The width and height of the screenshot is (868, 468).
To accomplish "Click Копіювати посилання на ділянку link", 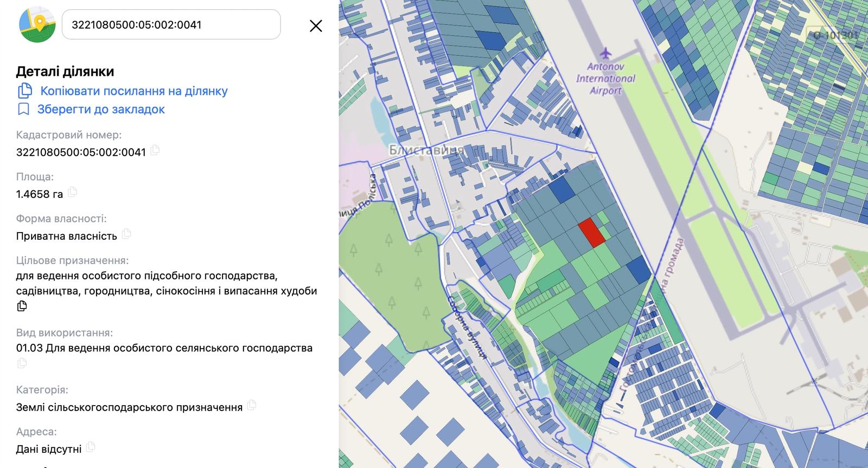I will coord(133,91).
